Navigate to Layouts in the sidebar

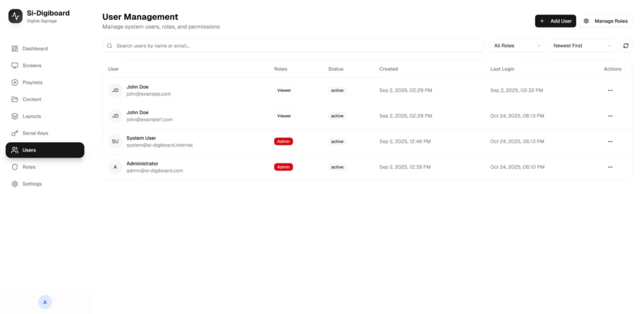click(x=31, y=116)
